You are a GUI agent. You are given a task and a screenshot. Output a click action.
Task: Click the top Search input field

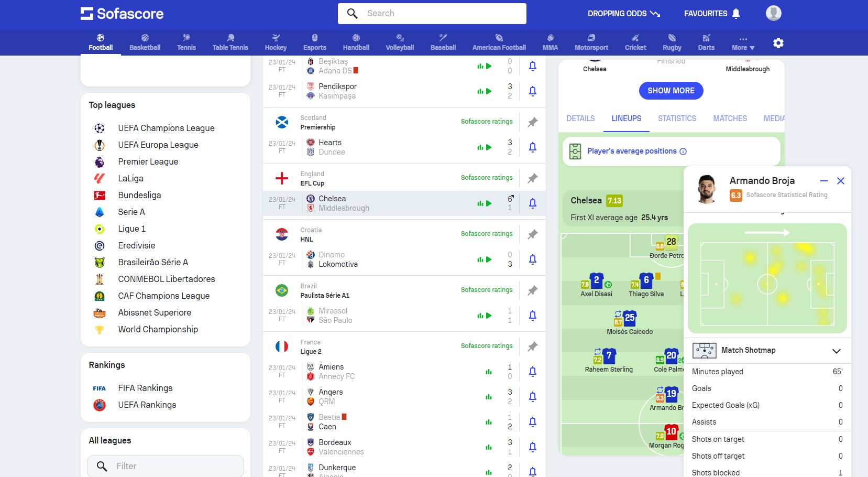(x=440, y=14)
